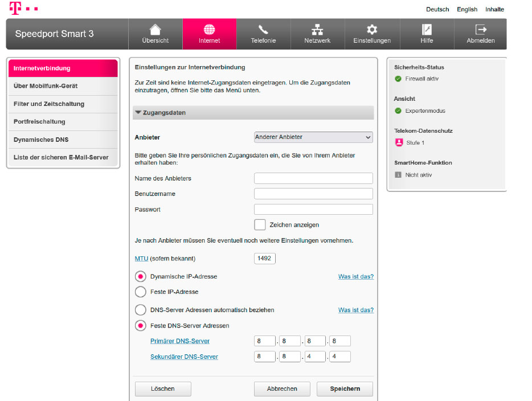The width and height of the screenshot is (532, 401).
Task: Click the Speichern button
Action: coord(345,389)
